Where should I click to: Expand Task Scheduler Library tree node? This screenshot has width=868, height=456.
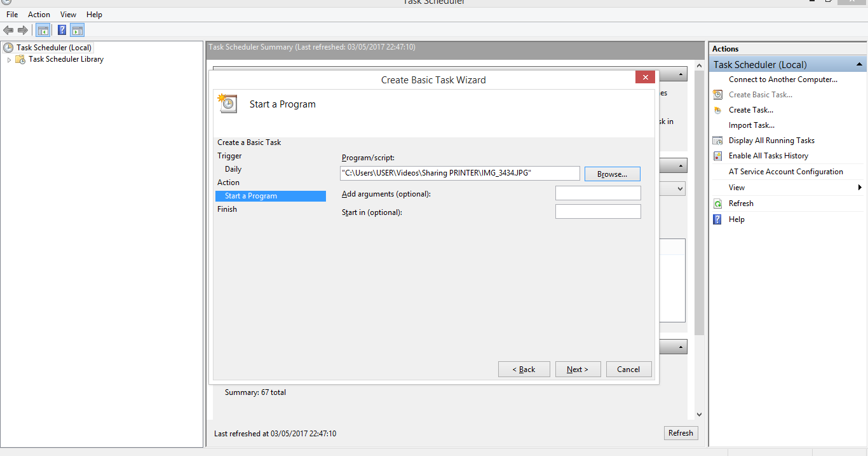click(x=9, y=60)
